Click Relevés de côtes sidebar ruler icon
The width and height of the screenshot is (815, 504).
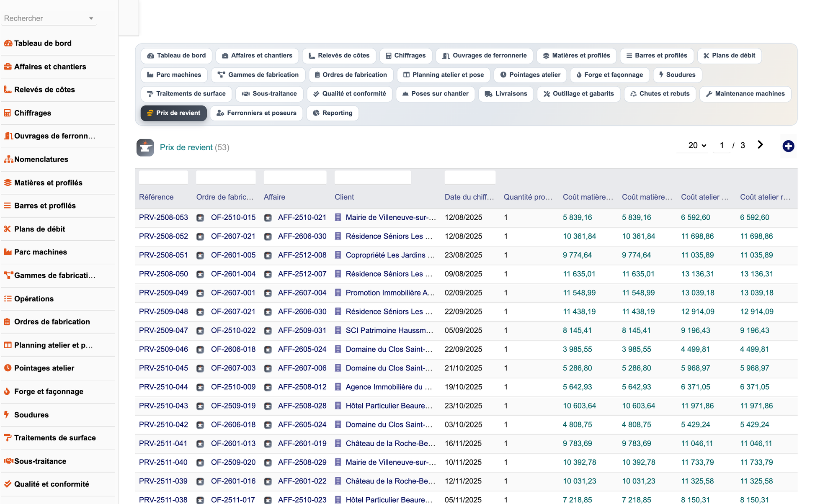point(8,90)
